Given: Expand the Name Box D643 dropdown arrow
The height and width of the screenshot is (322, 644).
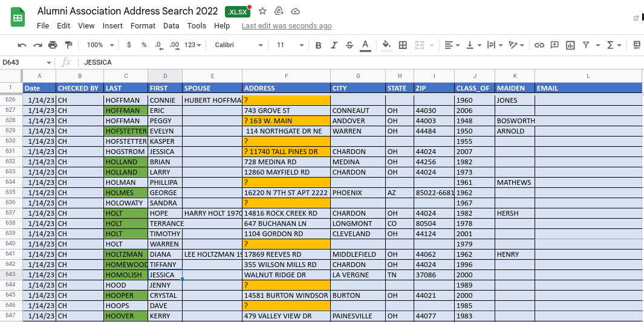Looking at the screenshot, I should [49, 63].
